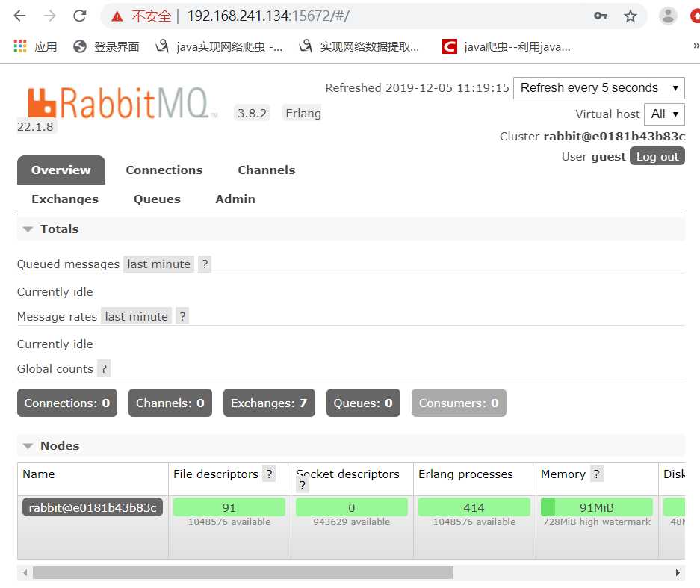The width and height of the screenshot is (700, 588).
Task: Switch to the Queues tab
Action: (157, 199)
